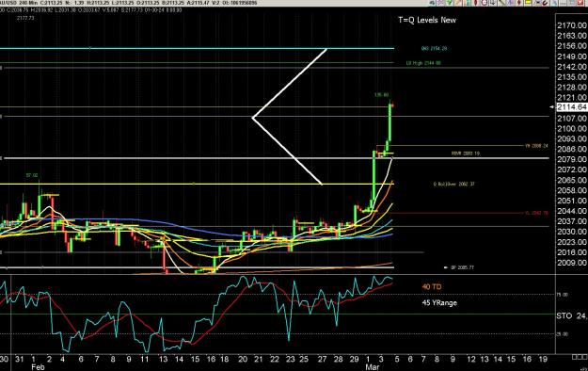The width and height of the screenshot is (588, 371).
Task: Click date 18 on the time axis
Action: click(x=224, y=359)
